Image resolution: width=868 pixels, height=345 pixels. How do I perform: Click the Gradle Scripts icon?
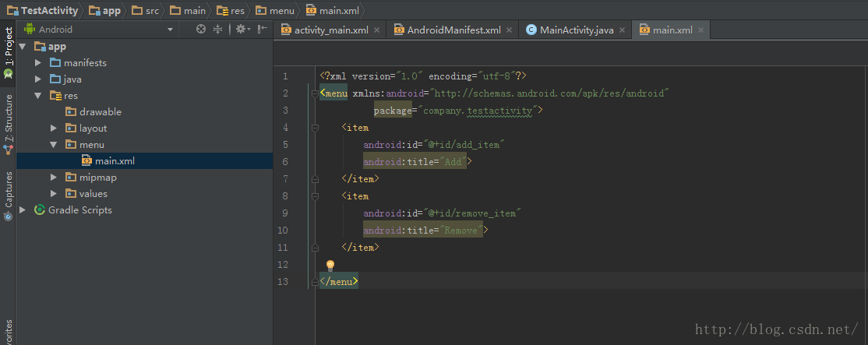pyautogui.click(x=39, y=210)
